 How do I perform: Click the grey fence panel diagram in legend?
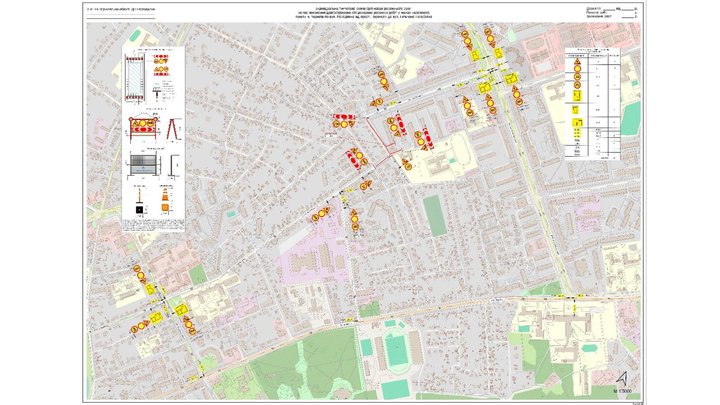[143, 165]
